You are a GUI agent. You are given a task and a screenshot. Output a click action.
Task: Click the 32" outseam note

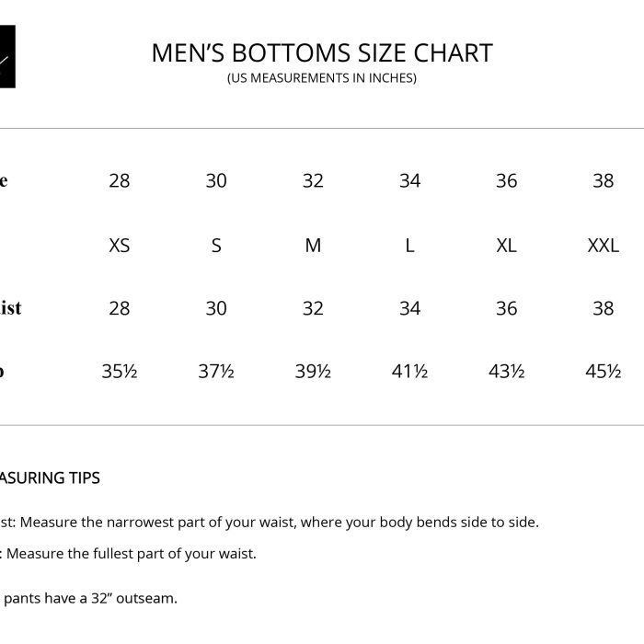tap(88, 598)
